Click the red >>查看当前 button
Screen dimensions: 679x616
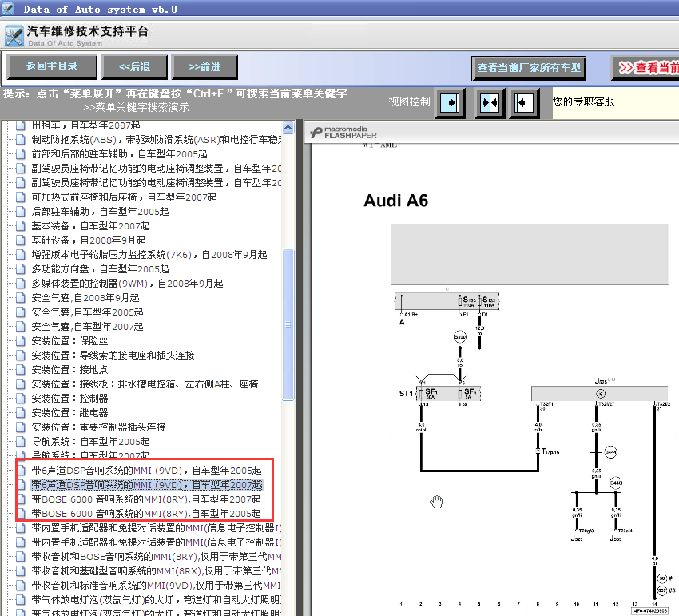click(645, 68)
